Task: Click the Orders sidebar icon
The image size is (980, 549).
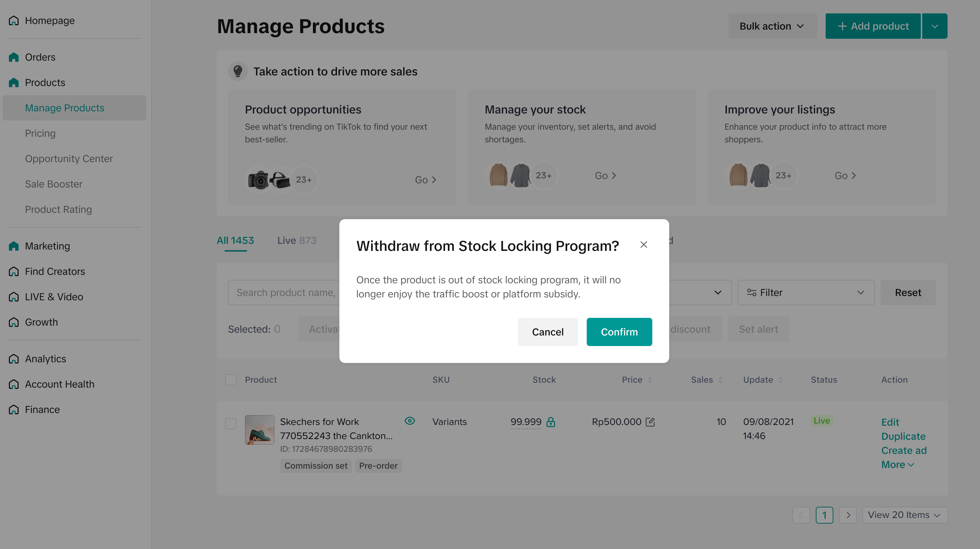Action: 14,57
